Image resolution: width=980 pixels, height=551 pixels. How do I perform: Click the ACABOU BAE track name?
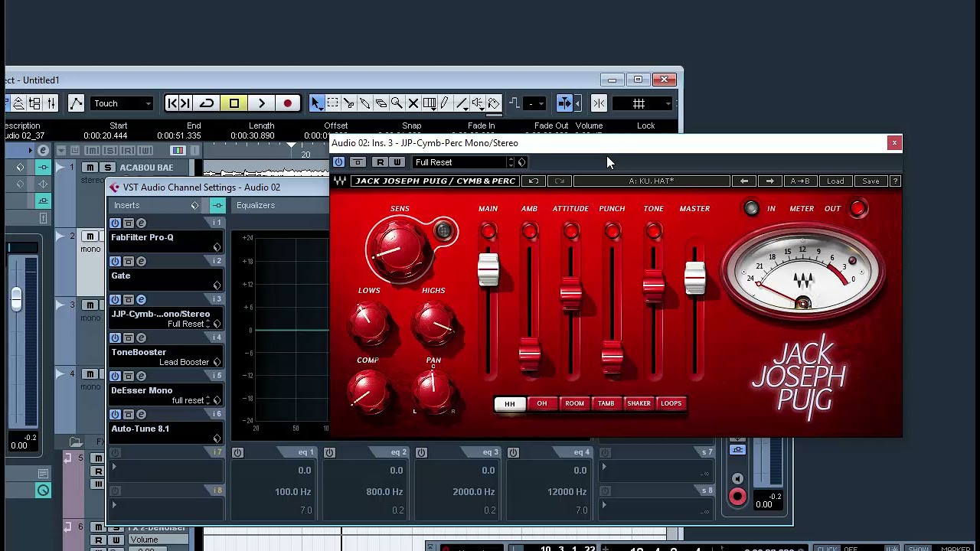146,168
